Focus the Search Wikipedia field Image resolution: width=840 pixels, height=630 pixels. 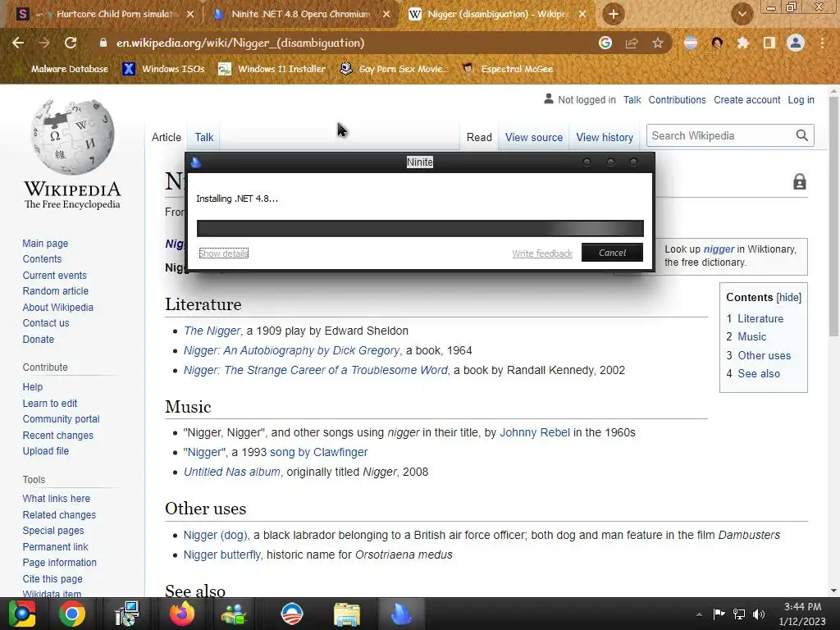coord(720,135)
